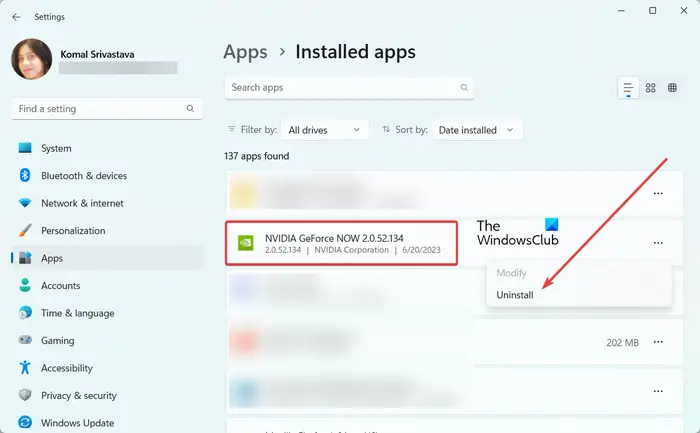Click the NVIDIA GeForce NOW app icon
Viewport: 700px width, 433px height.
click(x=246, y=243)
